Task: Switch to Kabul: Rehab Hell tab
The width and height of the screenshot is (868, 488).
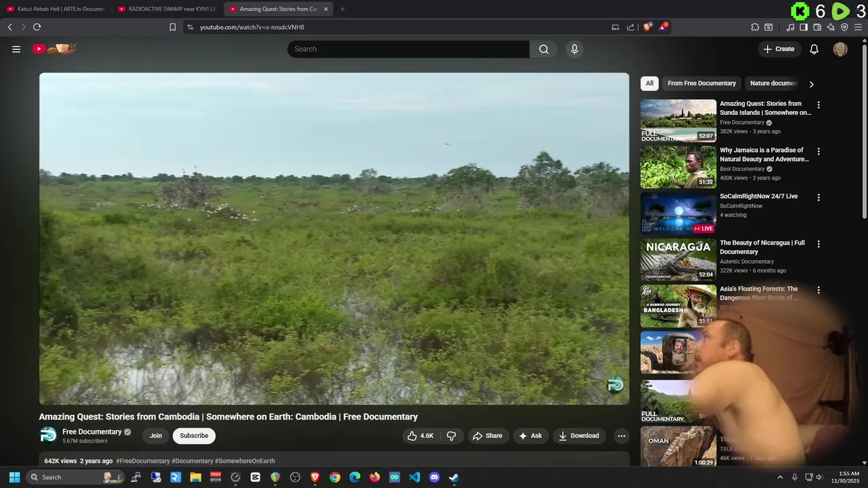Action: click(x=56, y=9)
